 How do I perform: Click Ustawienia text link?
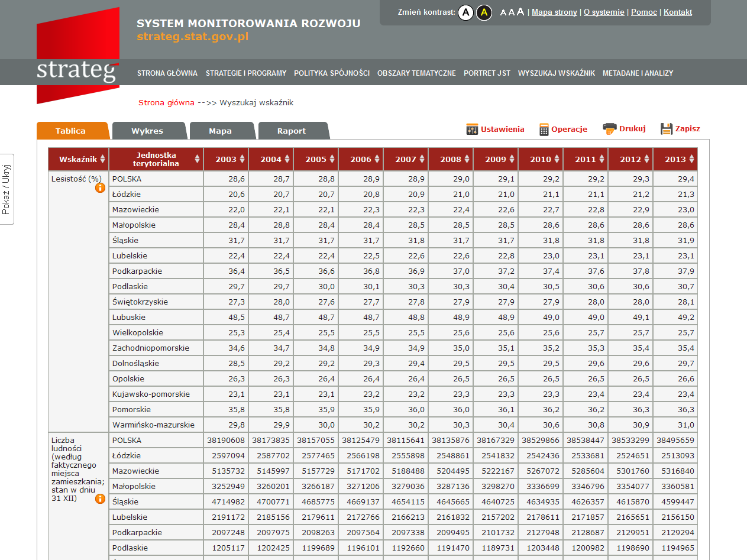[x=502, y=129]
